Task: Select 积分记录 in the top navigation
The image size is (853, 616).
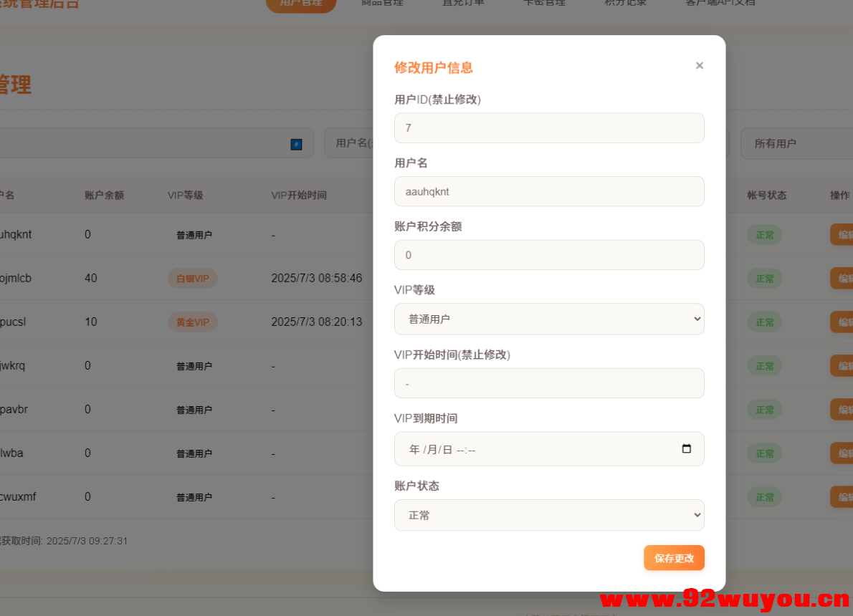Action: point(624,4)
